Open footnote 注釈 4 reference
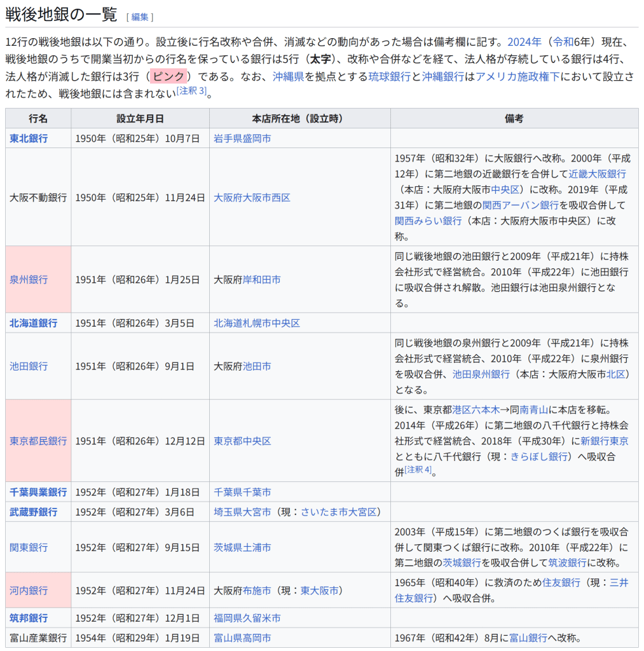Screen dimensions: 644x651 [418, 470]
